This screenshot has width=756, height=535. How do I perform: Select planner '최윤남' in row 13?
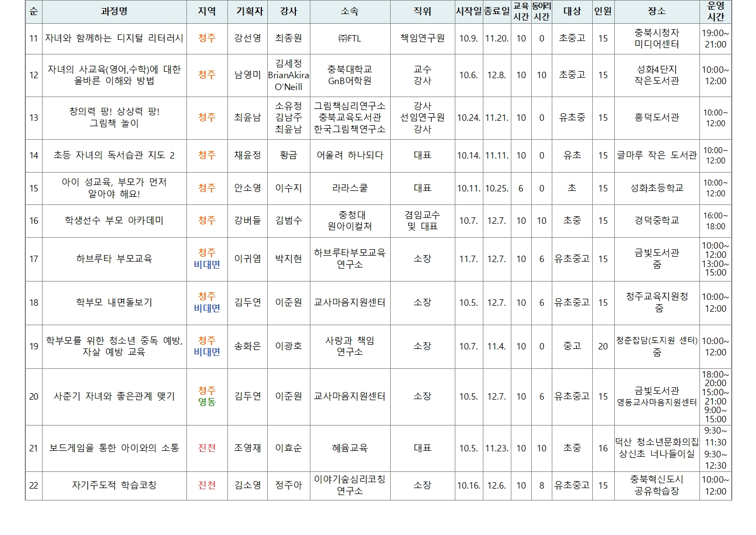[x=247, y=117]
